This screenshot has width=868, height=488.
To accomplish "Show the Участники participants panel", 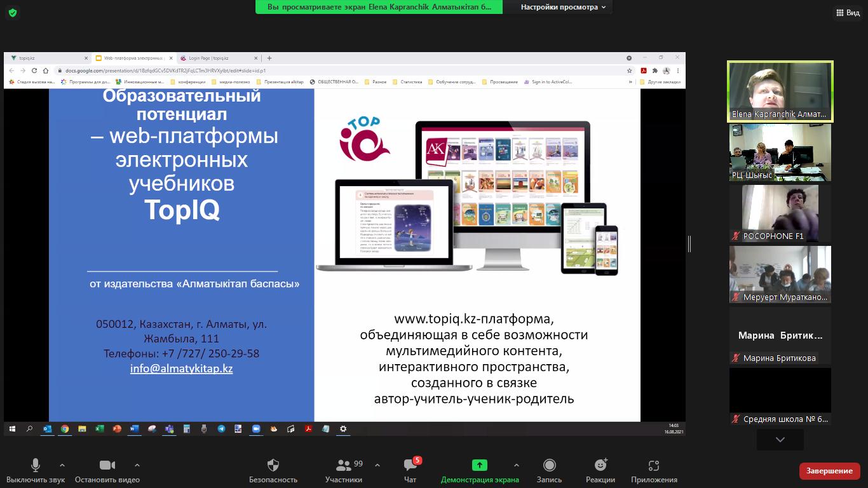I will 344,471.
